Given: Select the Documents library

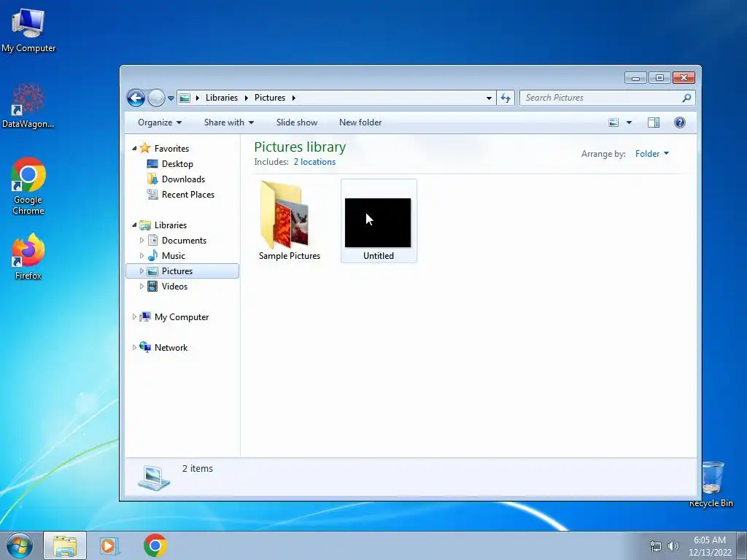Looking at the screenshot, I should click(x=184, y=241).
